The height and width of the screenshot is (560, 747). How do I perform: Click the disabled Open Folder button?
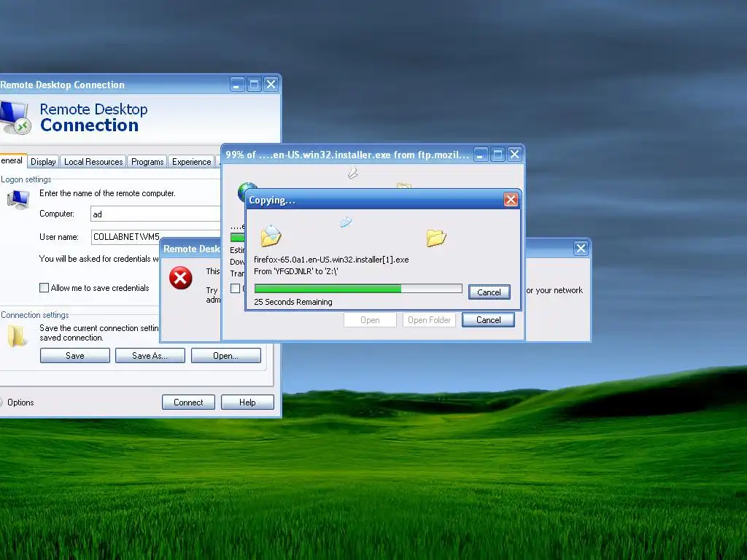[x=429, y=320]
